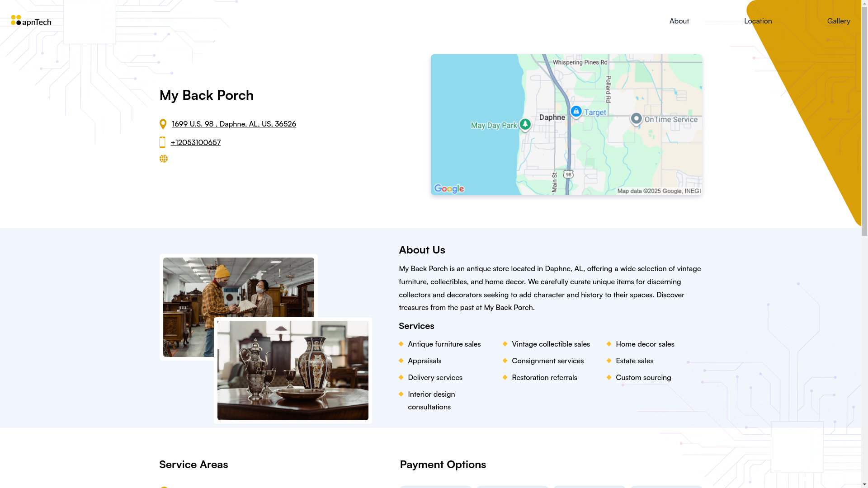Viewport: 868px width, 488px height.
Task: Click the Whispering Pines Rd map label
Action: pos(580,62)
